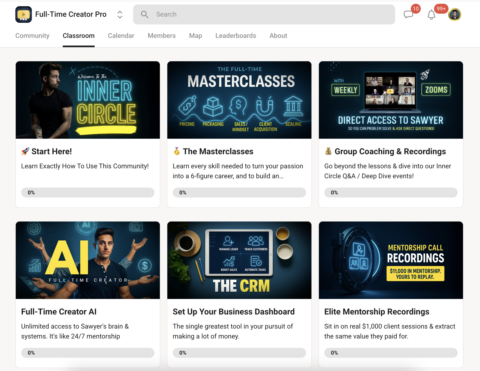Image resolution: width=480 pixels, height=371 pixels.
Task: Click Full-Time Creator AI title
Action: 59,312
